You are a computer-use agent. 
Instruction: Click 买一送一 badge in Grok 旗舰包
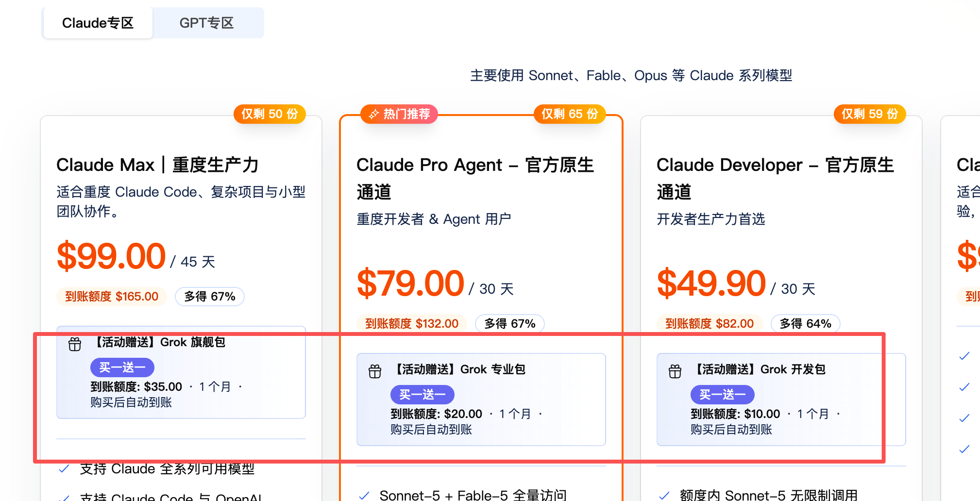[122, 367]
